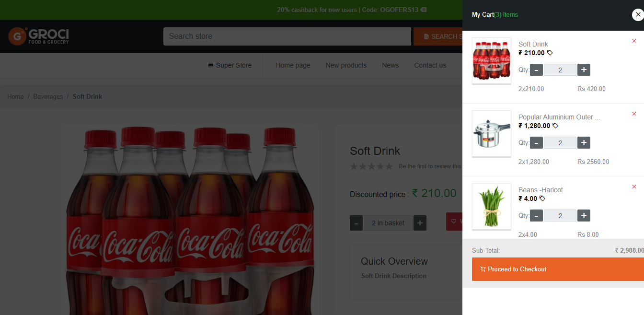Click the cart icon on Proceed to Checkout

point(484,269)
